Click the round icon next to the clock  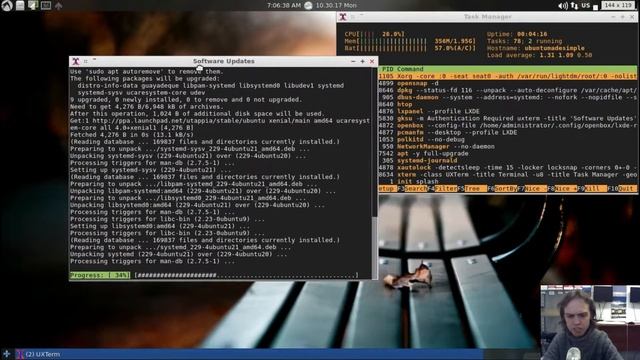click(309, 5)
